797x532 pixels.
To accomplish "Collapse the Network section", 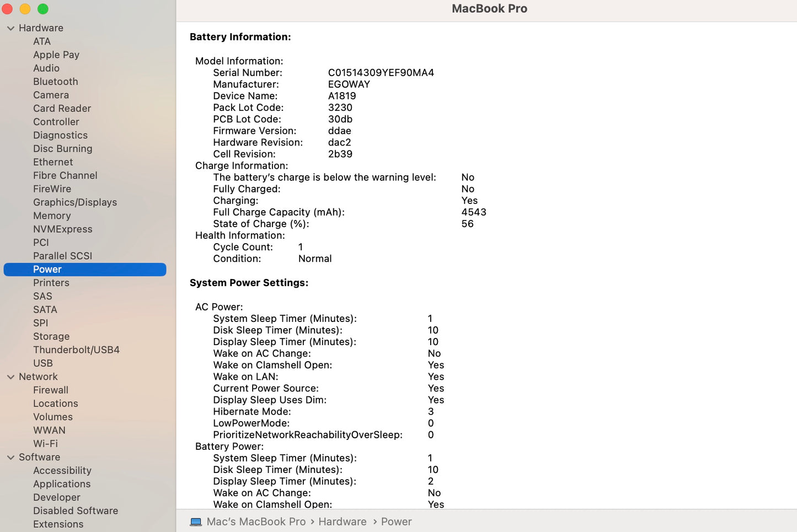I will pyautogui.click(x=10, y=377).
